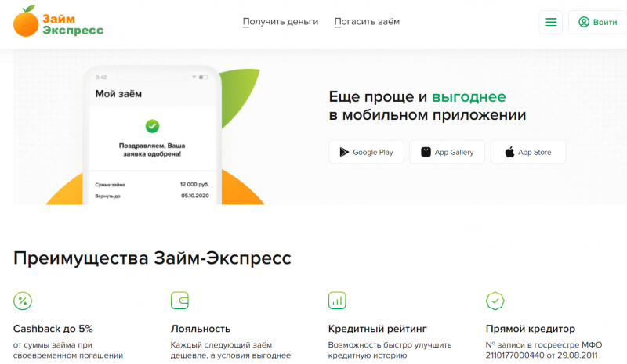The height and width of the screenshot is (364, 627).
Task: Click the wallet Лояльность icon
Action: coord(179,301)
